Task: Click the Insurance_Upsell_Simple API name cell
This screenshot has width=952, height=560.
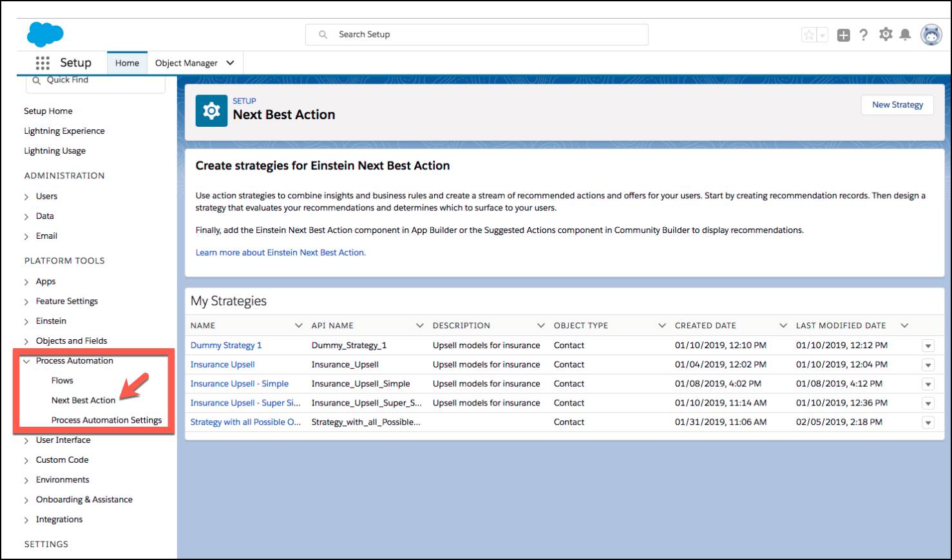Action: [x=361, y=384]
